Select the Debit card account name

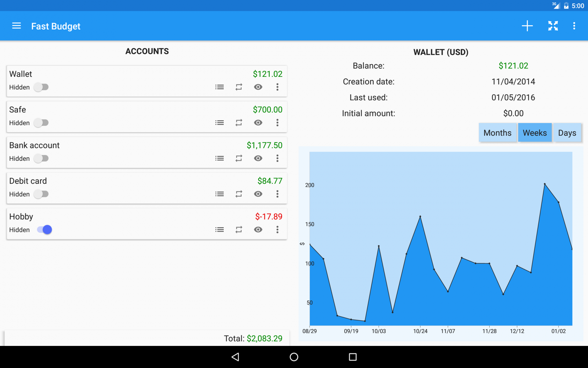28,181
